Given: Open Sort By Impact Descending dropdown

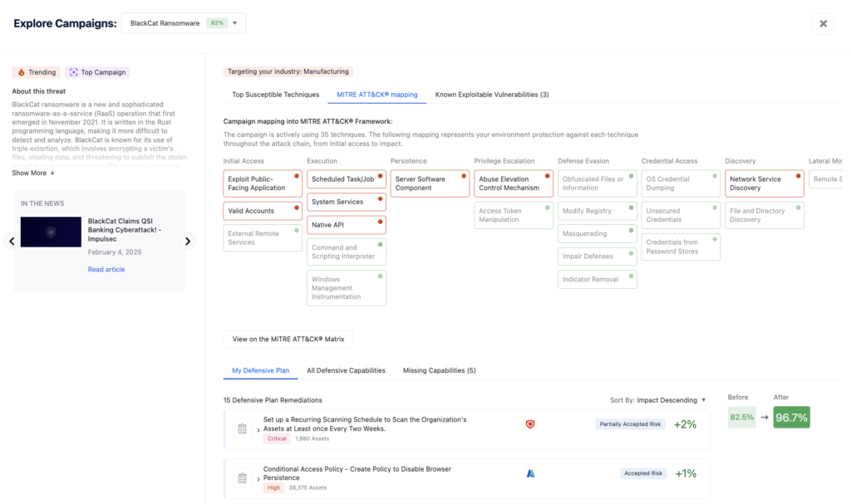Looking at the screenshot, I should tap(658, 400).
